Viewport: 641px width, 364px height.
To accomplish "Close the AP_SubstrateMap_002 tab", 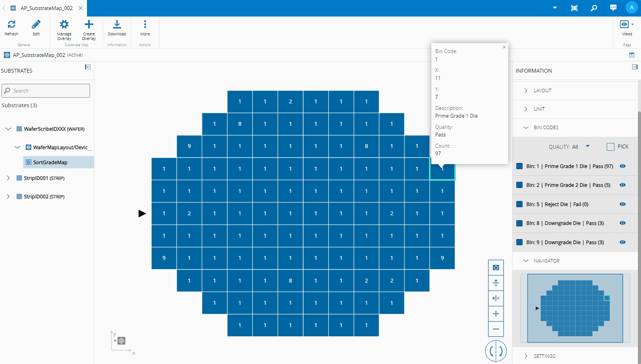I will (x=80, y=8).
